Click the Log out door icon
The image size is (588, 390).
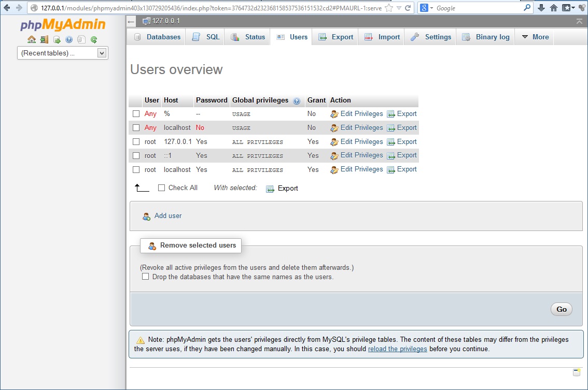pyautogui.click(x=44, y=39)
